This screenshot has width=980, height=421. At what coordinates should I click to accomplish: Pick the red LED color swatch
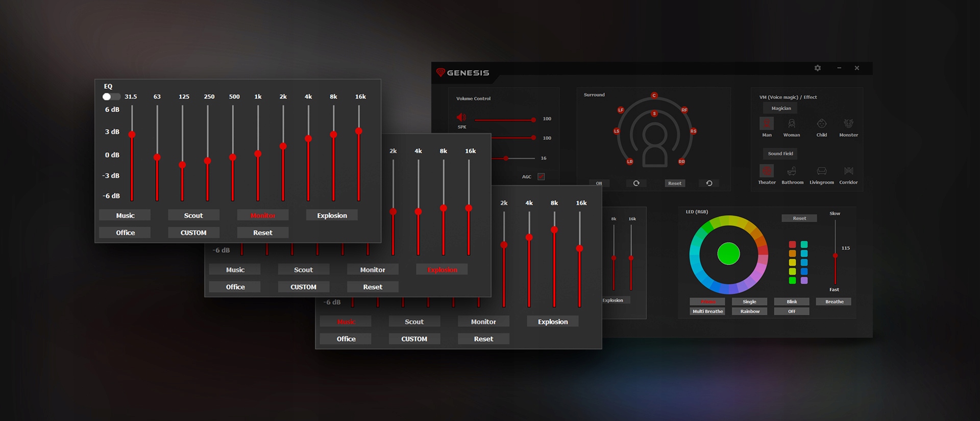[x=792, y=245]
